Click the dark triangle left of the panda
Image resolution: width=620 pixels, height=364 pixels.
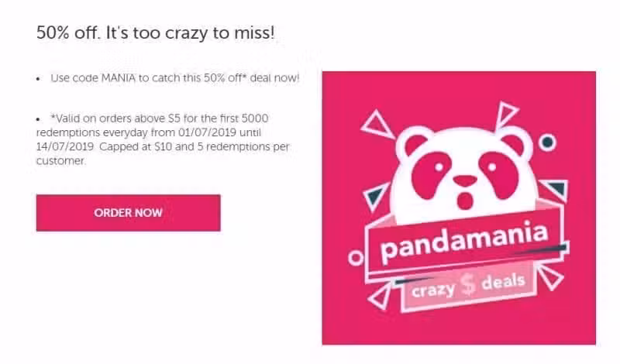coord(376,195)
